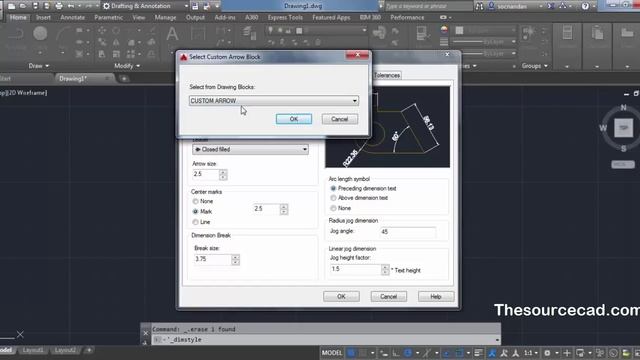Open the Parametric ribbon tab
The width and height of the screenshot is (640, 360).
coord(109,18)
